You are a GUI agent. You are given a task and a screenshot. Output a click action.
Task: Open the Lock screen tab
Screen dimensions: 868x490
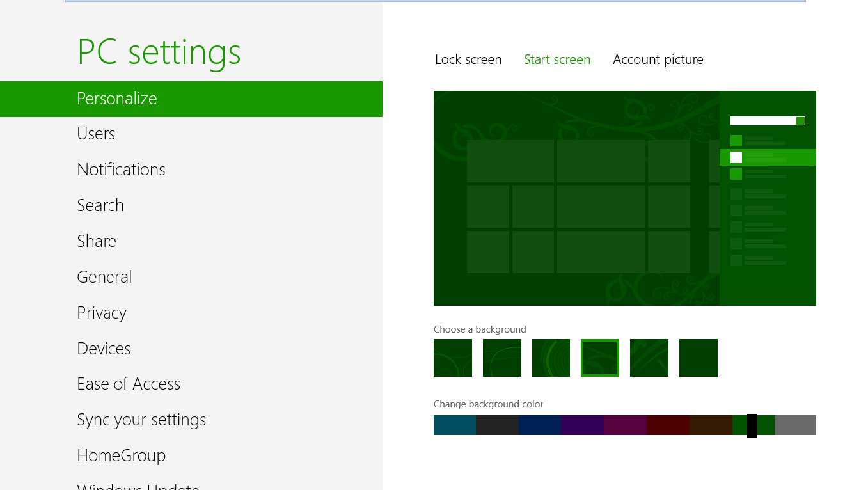(x=468, y=59)
